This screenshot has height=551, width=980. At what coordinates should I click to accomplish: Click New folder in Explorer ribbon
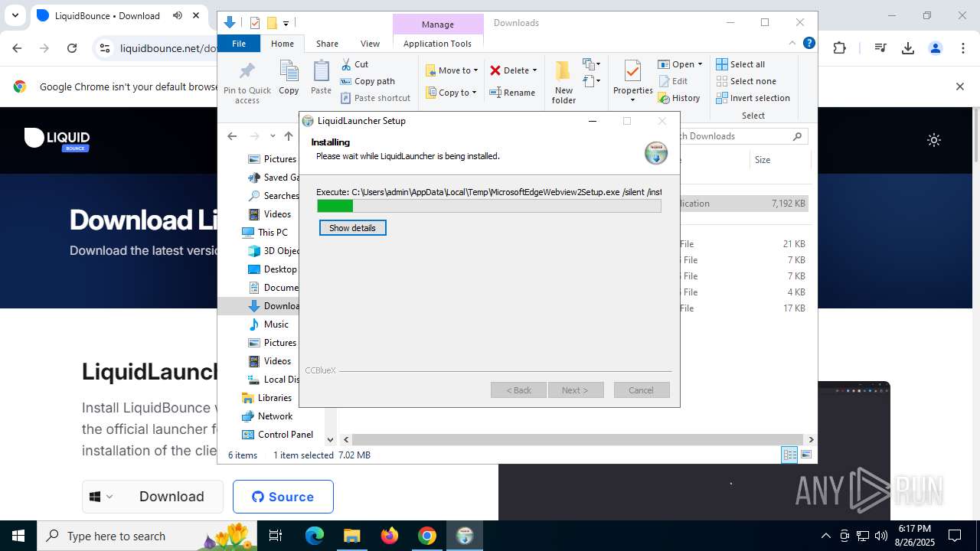click(x=563, y=83)
